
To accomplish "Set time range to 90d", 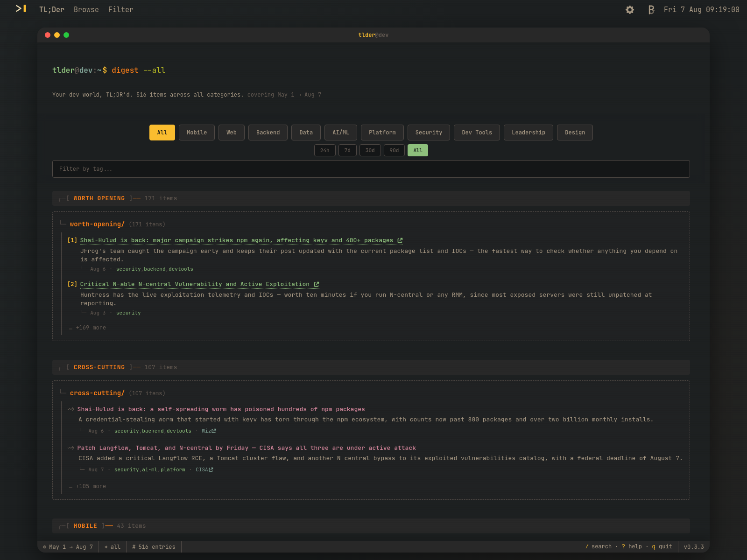I will (395, 150).
